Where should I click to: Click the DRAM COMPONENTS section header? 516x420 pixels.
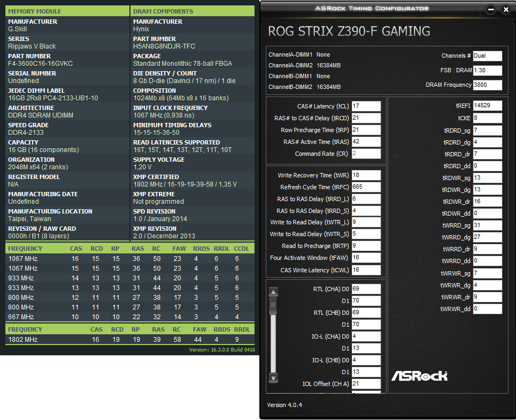point(192,11)
